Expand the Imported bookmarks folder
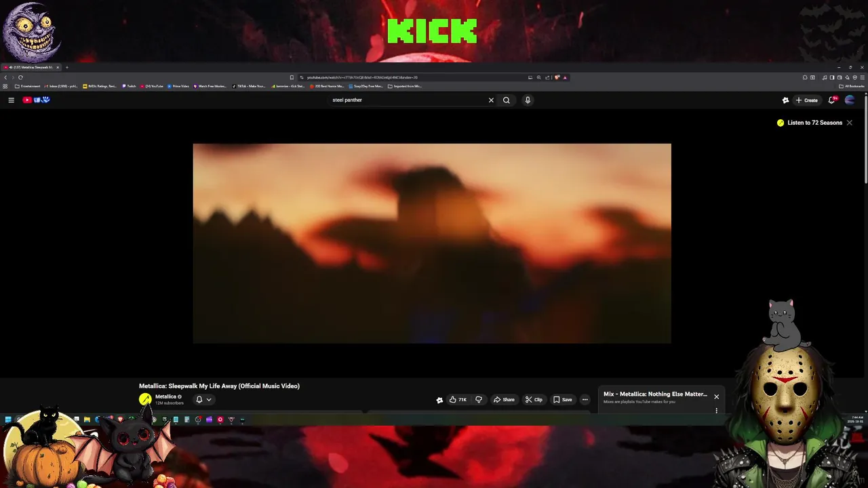This screenshot has height=488, width=868. (x=406, y=86)
